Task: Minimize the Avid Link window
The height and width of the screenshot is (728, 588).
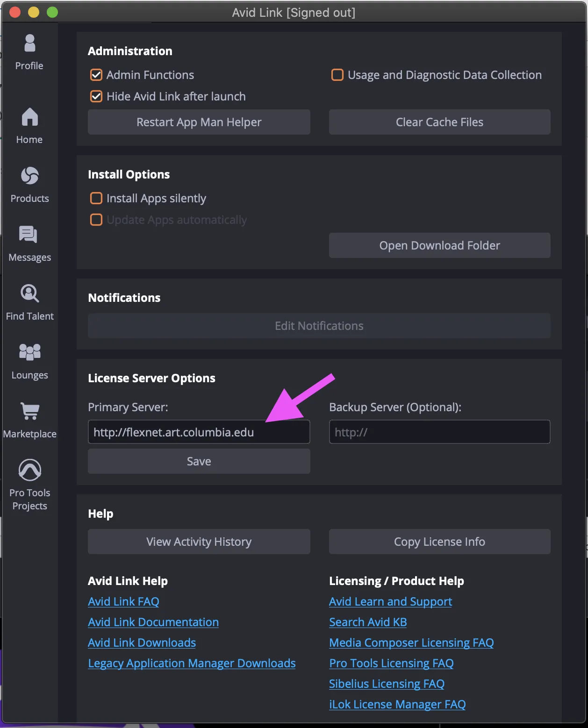Action: coord(34,12)
